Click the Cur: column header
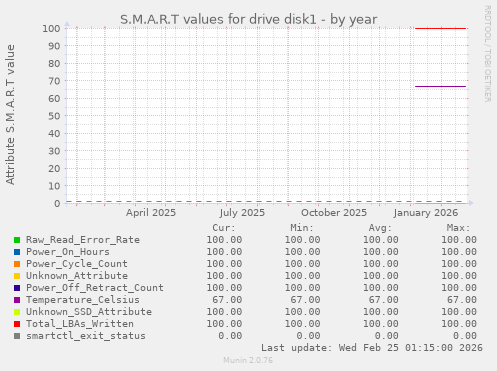497x371 pixels. (x=224, y=228)
